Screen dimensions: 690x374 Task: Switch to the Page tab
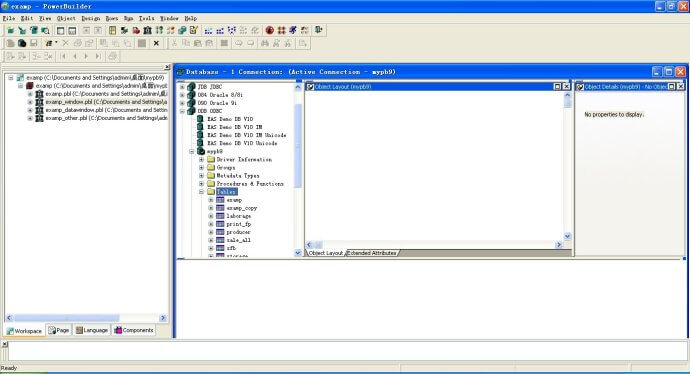pos(59,330)
